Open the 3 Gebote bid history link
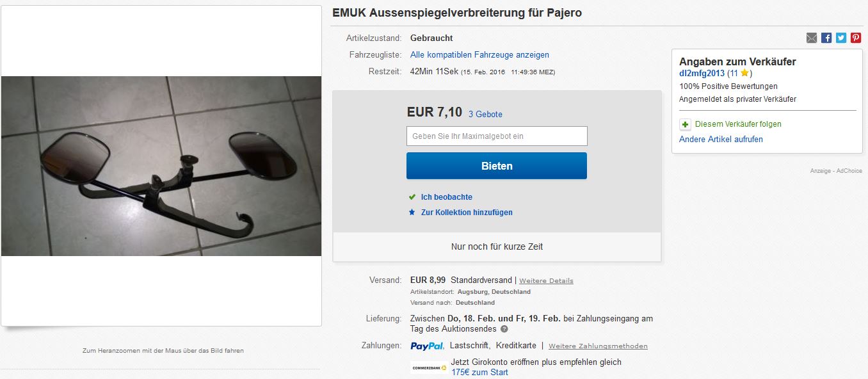 pyautogui.click(x=485, y=115)
